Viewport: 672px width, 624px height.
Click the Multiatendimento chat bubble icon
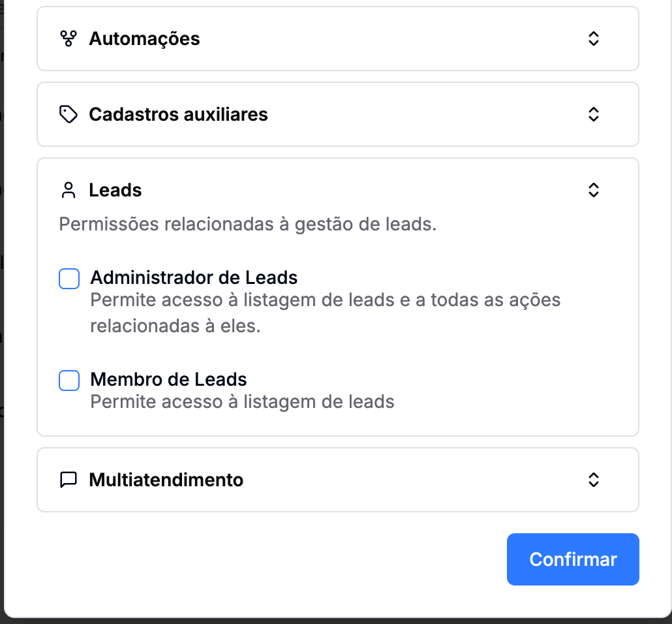click(x=68, y=480)
